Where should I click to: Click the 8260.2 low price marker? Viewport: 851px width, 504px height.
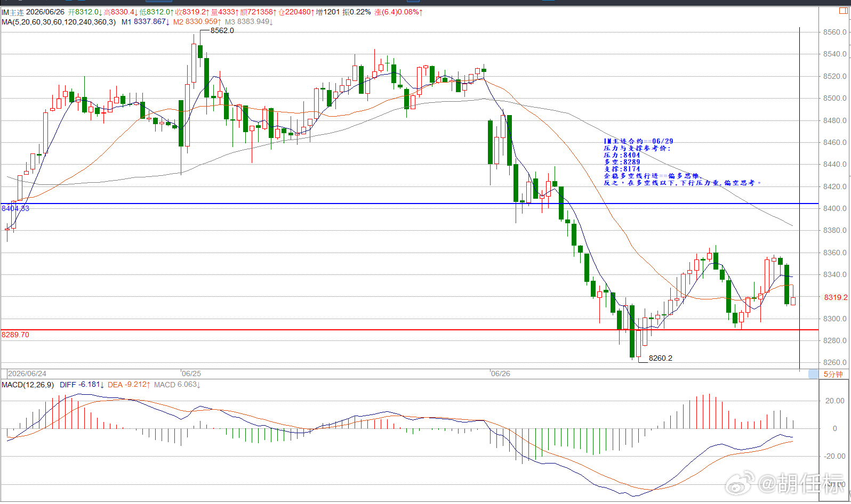[660, 358]
